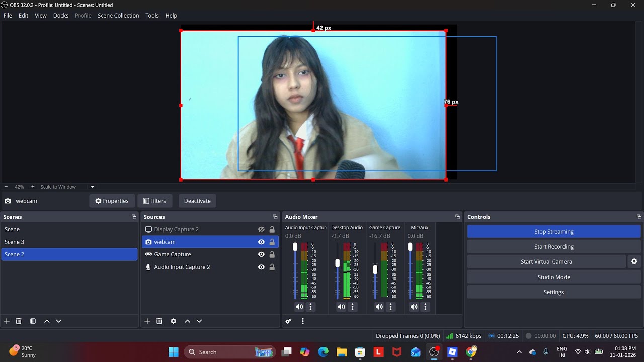This screenshot has height=362, width=644.
Task: Open preview scaling dropdown arrow
Action: coord(92,187)
